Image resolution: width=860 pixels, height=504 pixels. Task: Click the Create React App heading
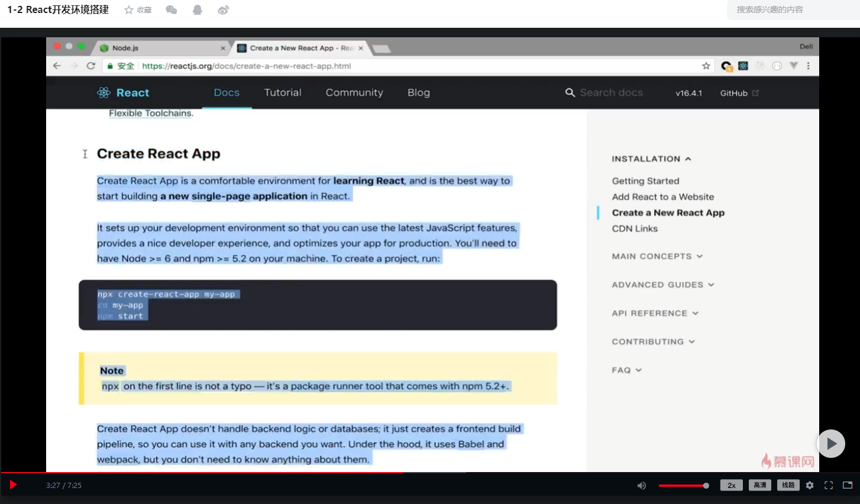coord(159,154)
